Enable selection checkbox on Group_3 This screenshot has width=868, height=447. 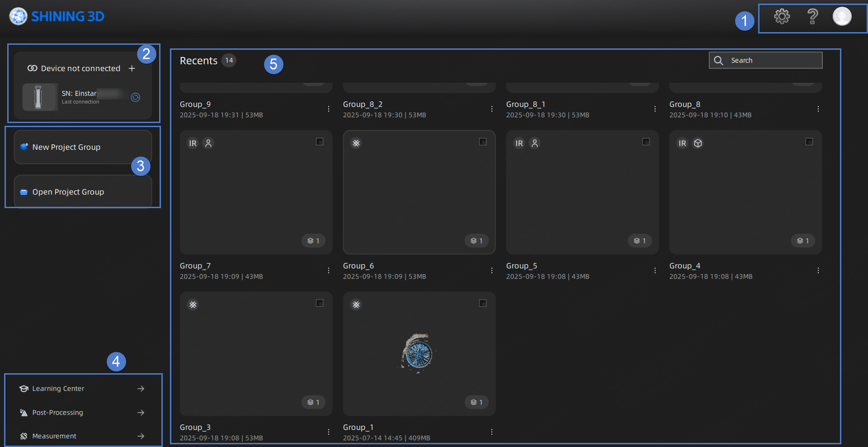tap(320, 303)
